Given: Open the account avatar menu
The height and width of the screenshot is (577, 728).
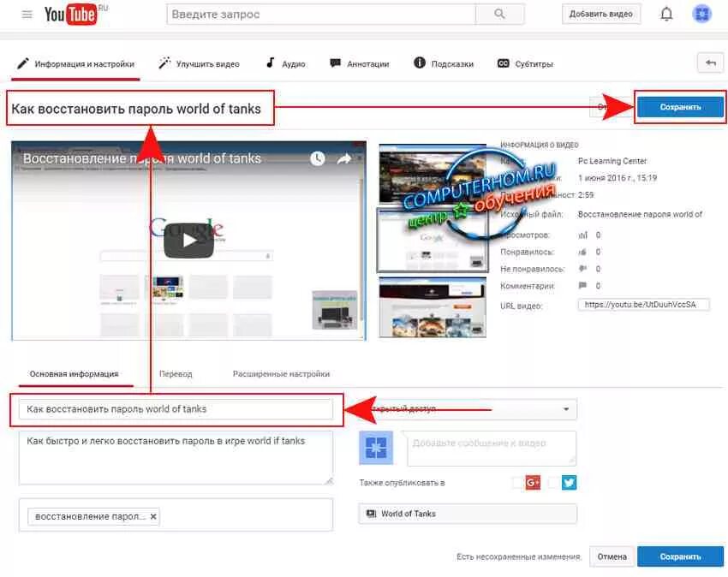Looking at the screenshot, I should pyautogui.click(x=701, y=14).
